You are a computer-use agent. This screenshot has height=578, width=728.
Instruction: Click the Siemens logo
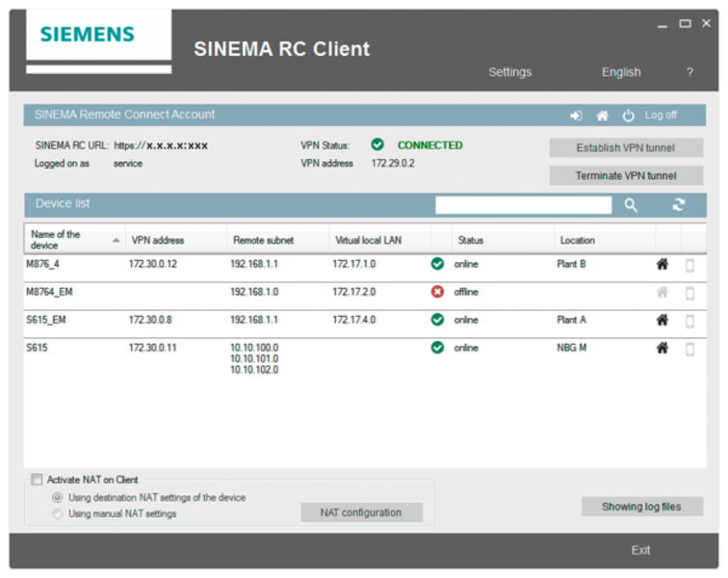[88, 35]
